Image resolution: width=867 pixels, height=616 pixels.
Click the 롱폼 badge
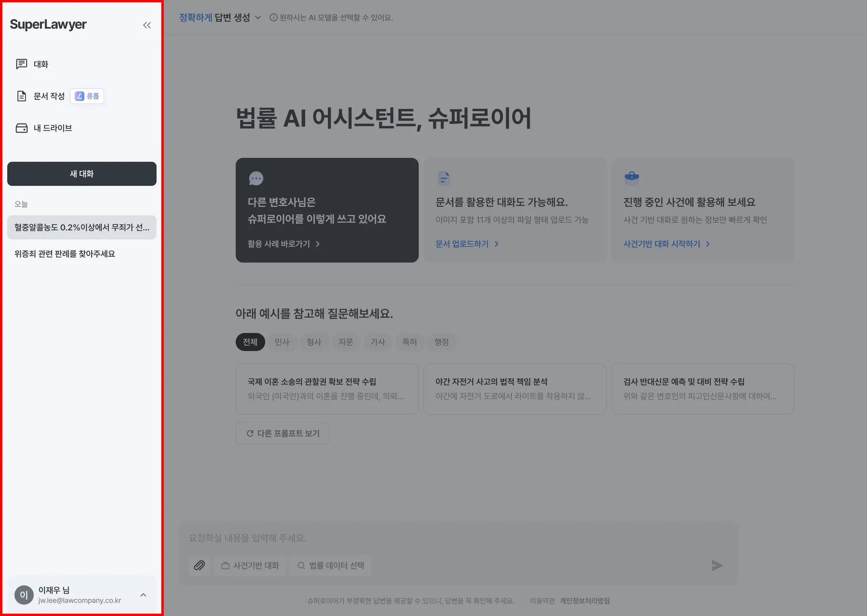click(x=87, y=96)
